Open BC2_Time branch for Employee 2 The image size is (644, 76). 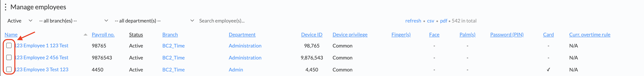pos(174,58)
